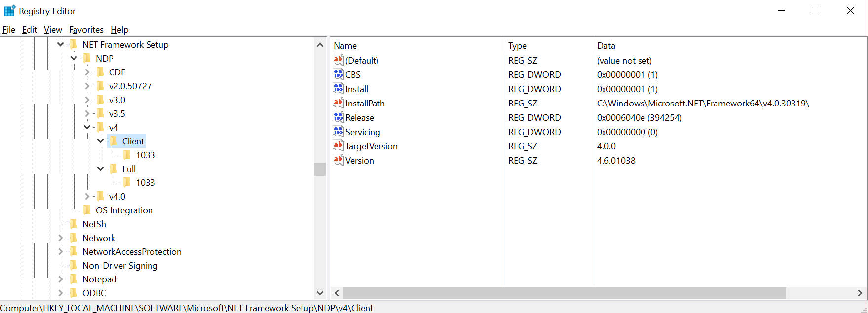868x313 pixels.
Task: Click the v4 folder icon
Action: (101, 127)
